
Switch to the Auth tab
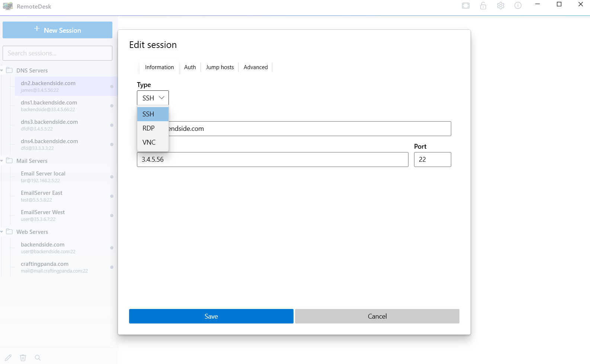[190, 67]
